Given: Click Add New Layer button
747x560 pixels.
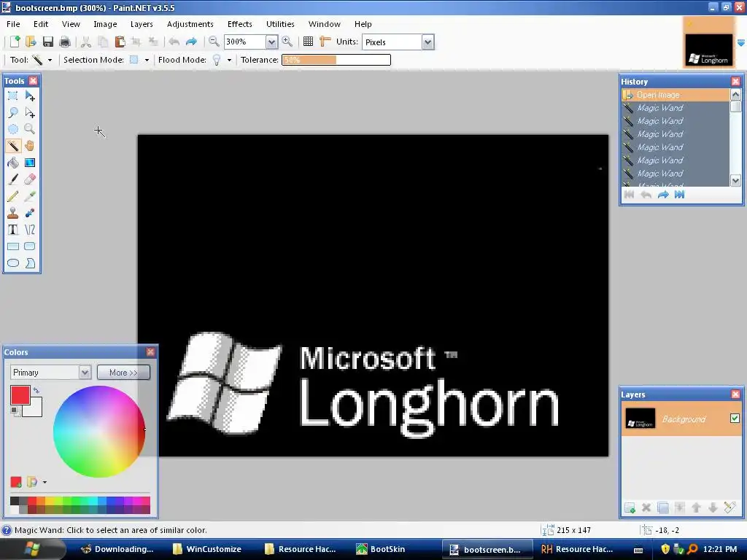Looking at the screenshot, I should pos(630,507).
